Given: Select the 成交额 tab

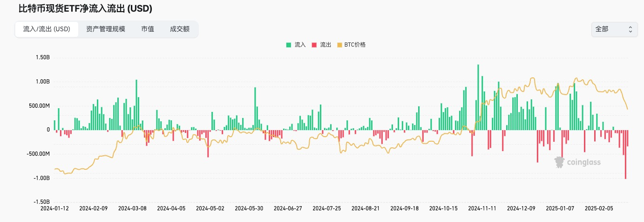Looking at the screenshot, I should pyautogui.click(x=180, y=29).
